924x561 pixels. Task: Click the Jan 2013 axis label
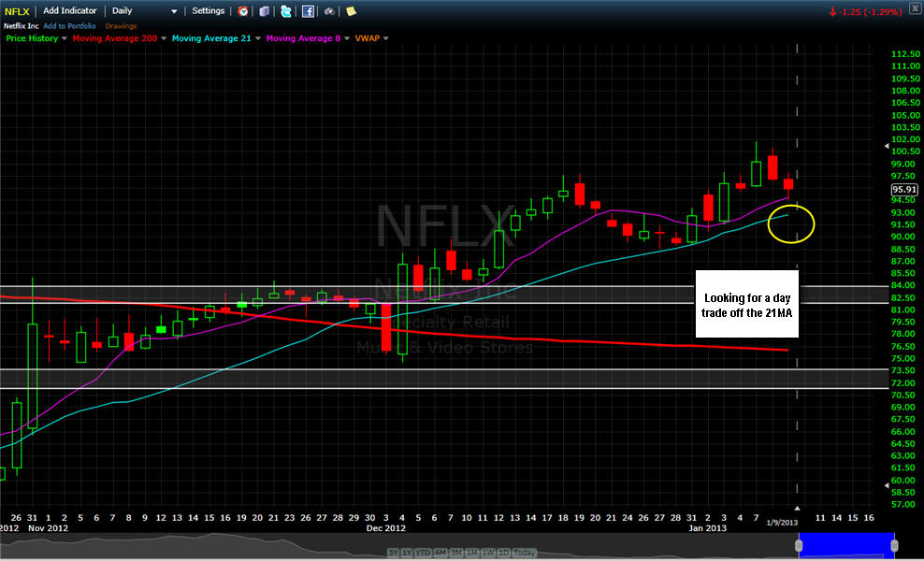[x=706, y=528]
